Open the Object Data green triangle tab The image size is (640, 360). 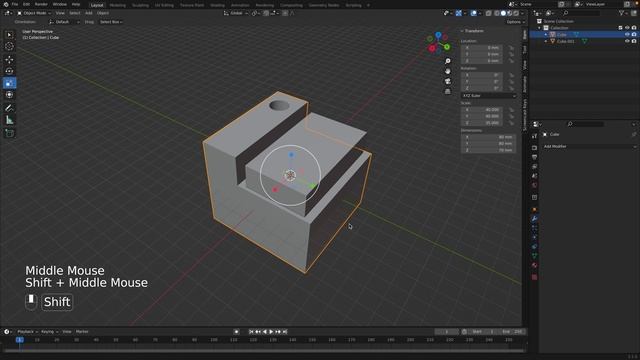point(534,256)
